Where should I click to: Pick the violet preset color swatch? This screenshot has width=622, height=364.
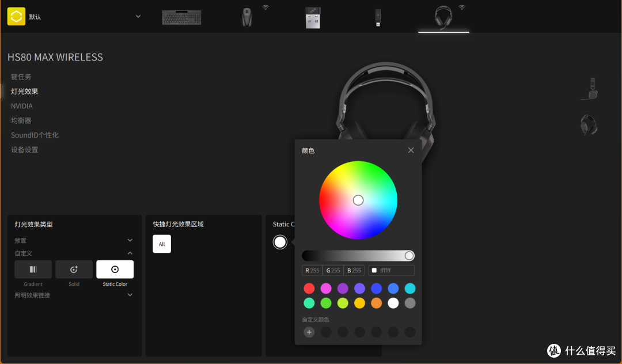(360, 289)
